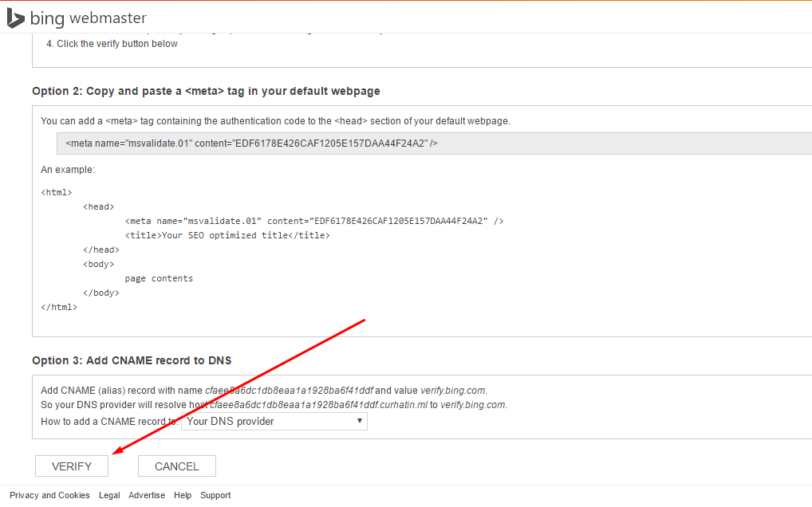Click the Option 3 CNAME record heading

click(132, 360)
